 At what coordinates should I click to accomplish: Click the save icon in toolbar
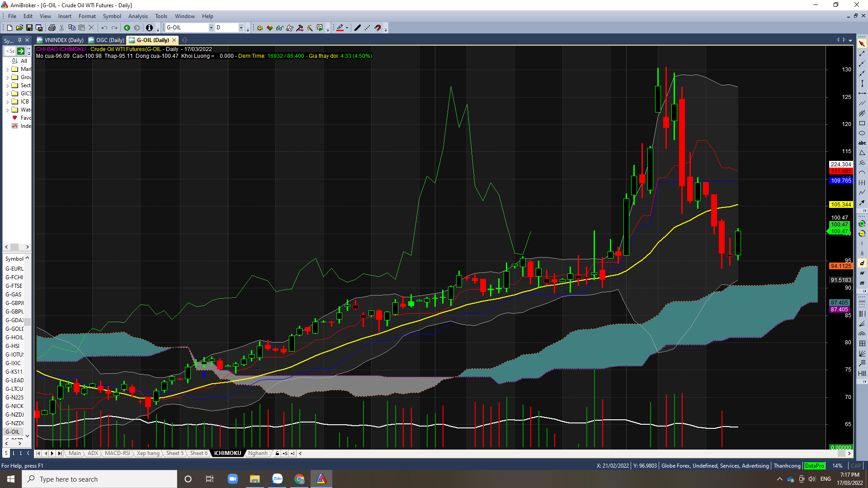(x=29, y=28)
